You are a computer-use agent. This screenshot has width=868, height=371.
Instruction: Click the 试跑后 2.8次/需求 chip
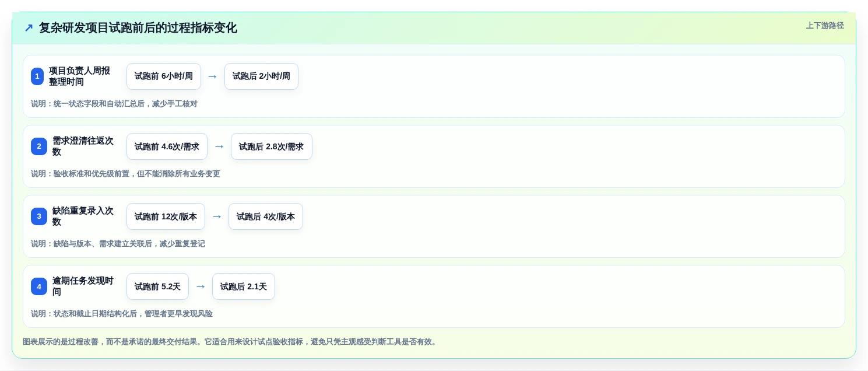coord(272,146)
